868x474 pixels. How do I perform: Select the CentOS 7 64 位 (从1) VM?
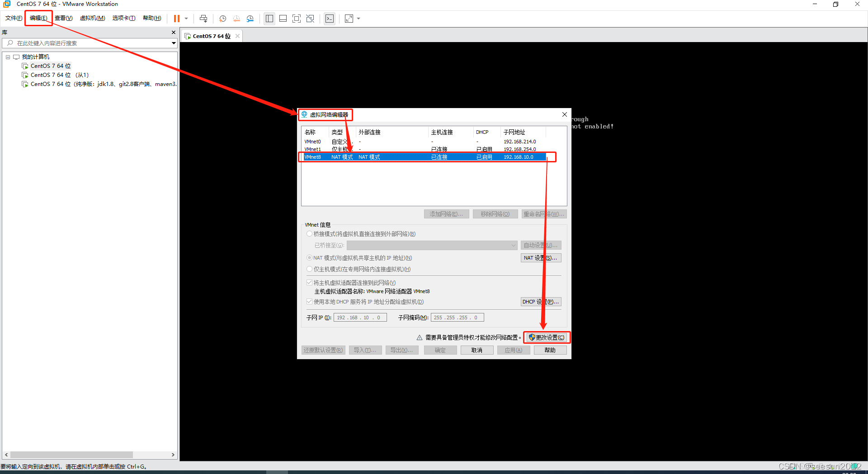pos(59,75)
